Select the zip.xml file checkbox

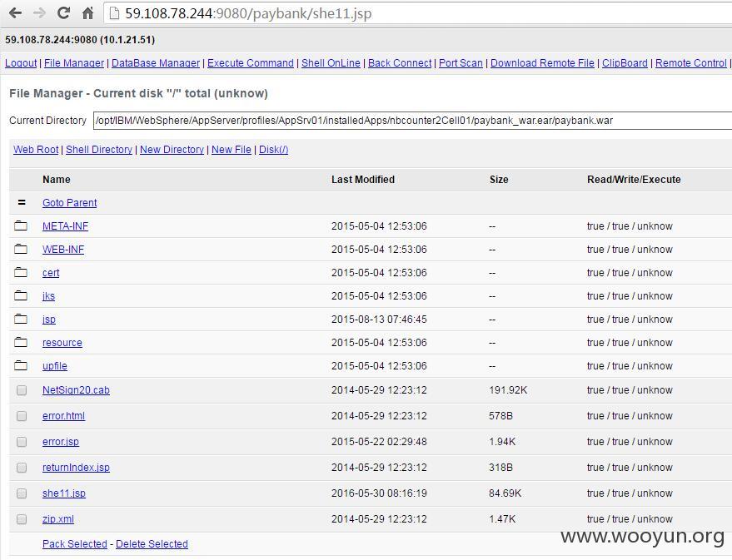point(22,519)
